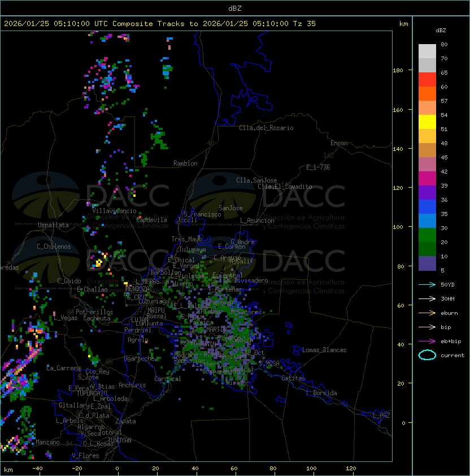Click the 'Lomas_Blancas' map label

pyautogui.click(x=324, y=350)
